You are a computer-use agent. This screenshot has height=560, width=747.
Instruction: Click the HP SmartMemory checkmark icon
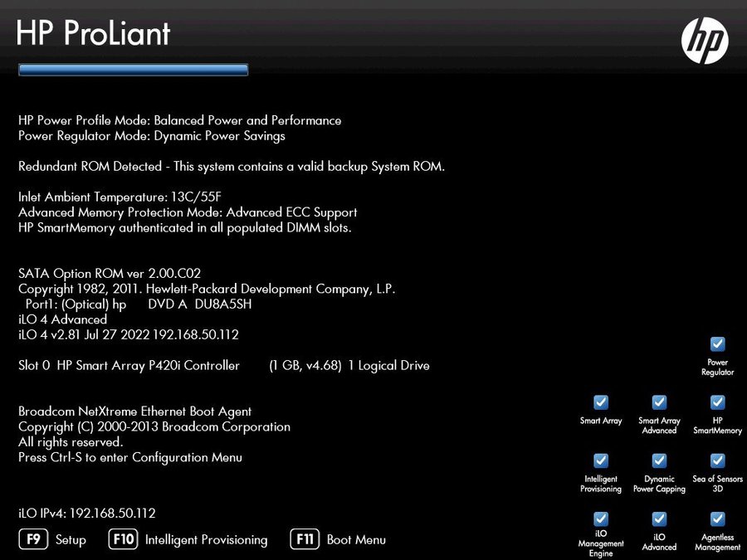click(717, 402)
